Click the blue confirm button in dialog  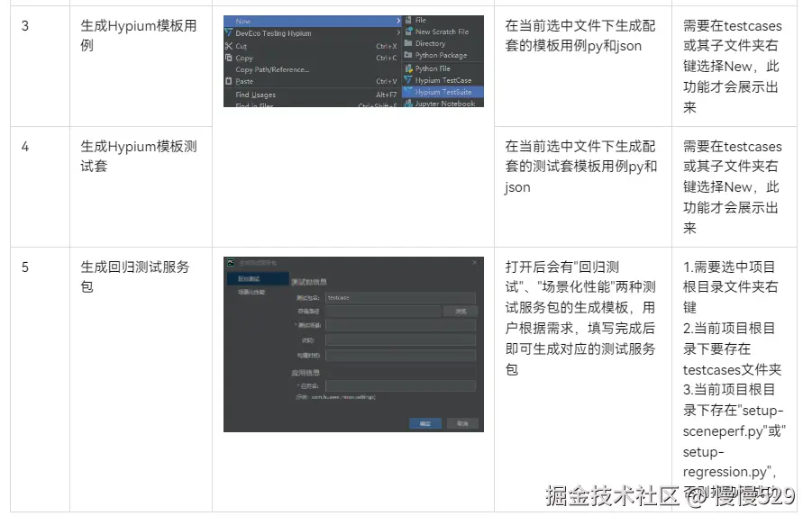click(x=425, y=423)
